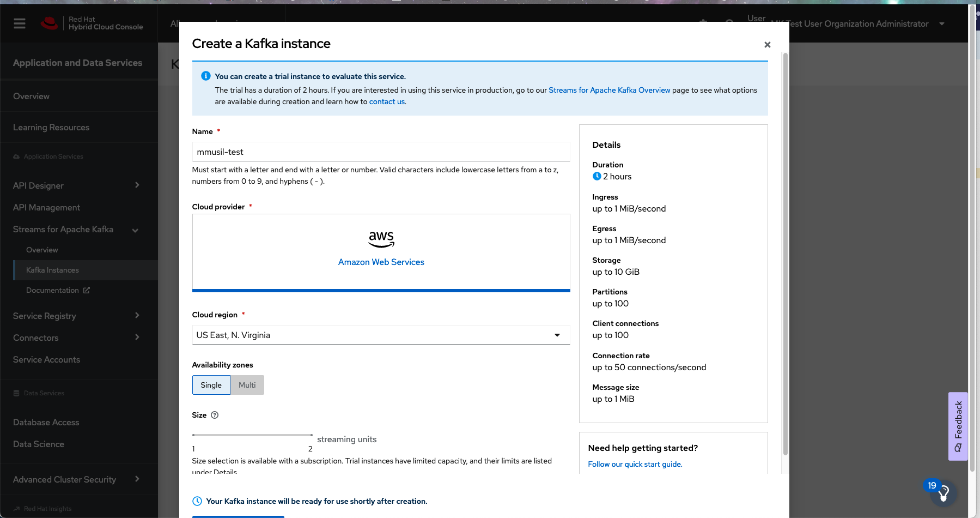
Task: Open the Cloud region dropdown
Action: pos(381,335)
